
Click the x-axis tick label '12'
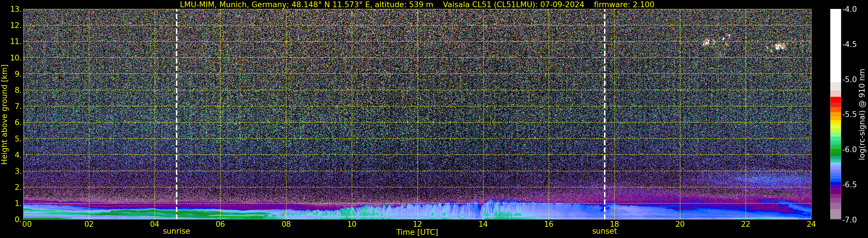(x=417, y=224)
